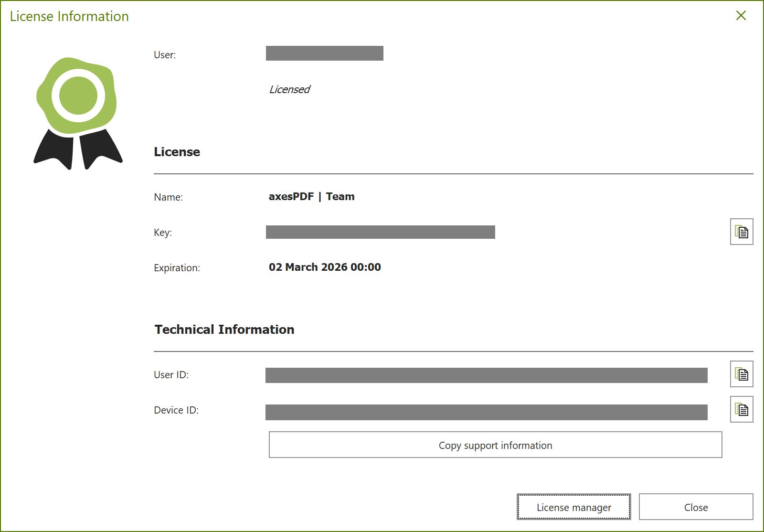Viewport: 764px width, 532px height.
Task: Click the 'Technical Information' heading
Action: (224, 330)
